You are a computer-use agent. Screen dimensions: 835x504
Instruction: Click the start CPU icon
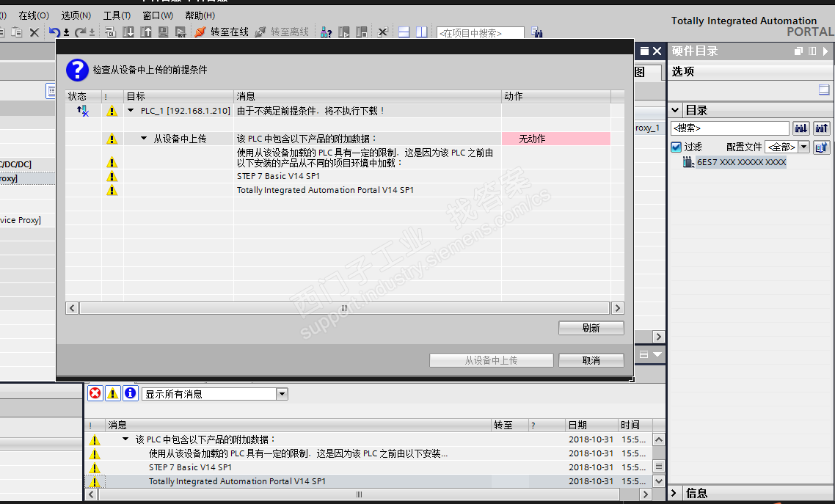tap(344, 32)
